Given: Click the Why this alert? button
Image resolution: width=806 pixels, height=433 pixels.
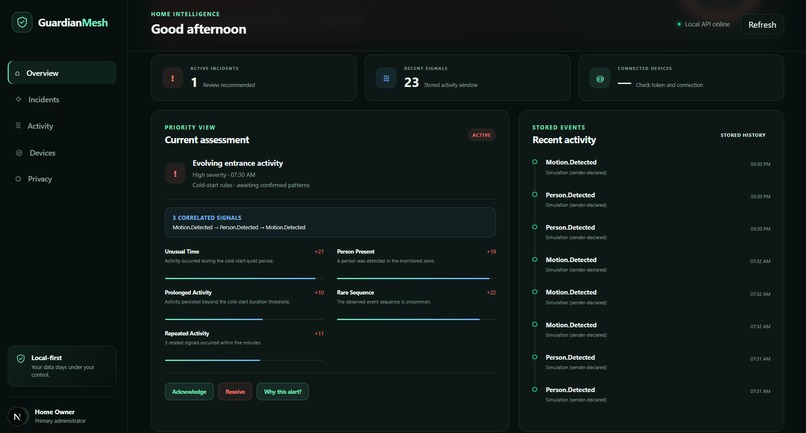Looking at the screenshot, I should tap(283, 392).
